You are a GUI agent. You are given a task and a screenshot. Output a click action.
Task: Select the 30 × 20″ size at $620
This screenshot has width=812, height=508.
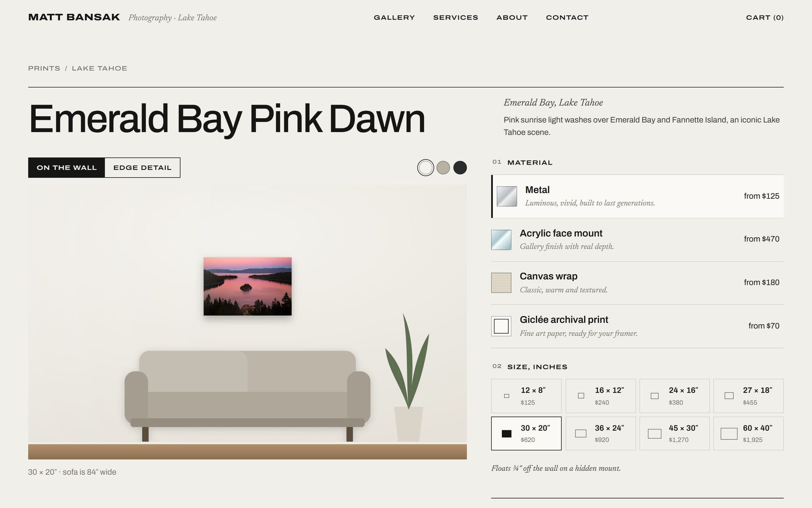526,433
